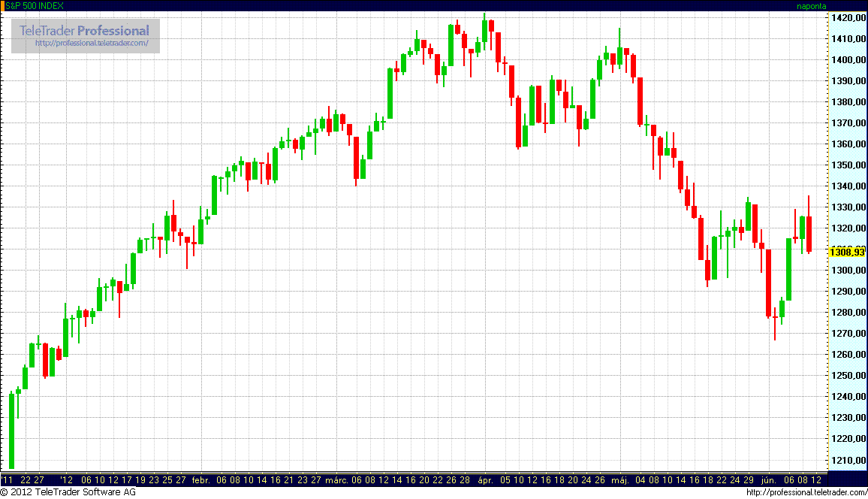
Task: Click the 1270,00 price label
Action: [848, 334]
